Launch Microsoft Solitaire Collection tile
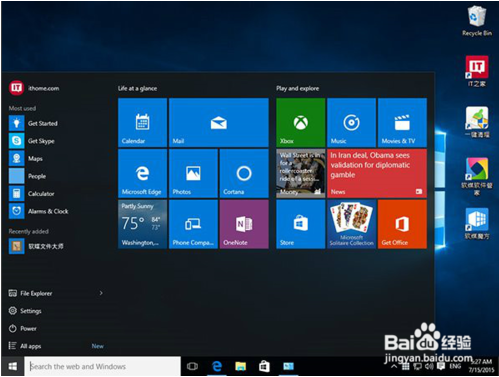 352,224
